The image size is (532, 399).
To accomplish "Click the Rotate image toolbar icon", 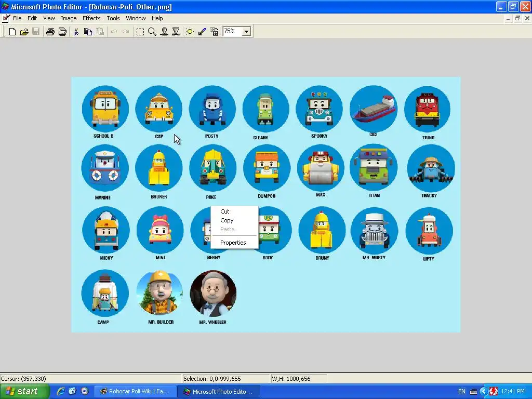I will (214, 32).
